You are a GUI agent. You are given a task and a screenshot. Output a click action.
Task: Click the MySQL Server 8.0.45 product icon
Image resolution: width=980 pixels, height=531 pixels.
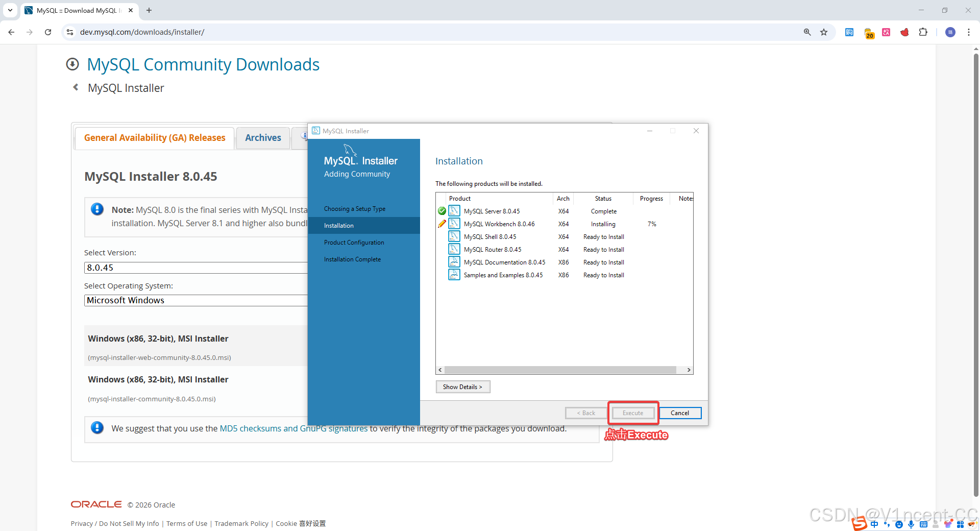[454, 211]
